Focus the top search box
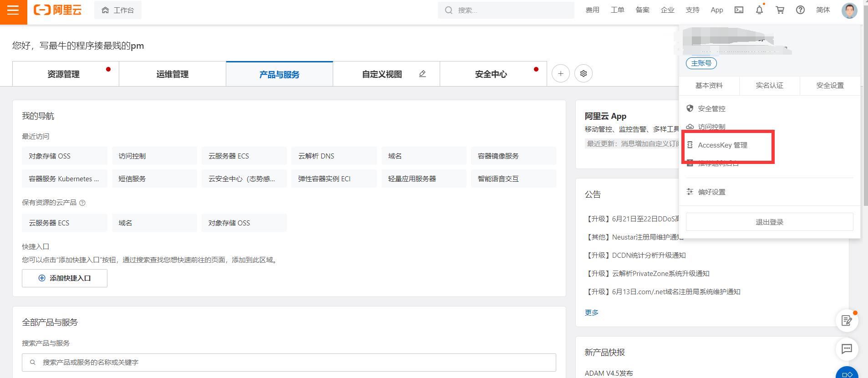The width and height of the screenshot is (868, 378). (x=506, y=10)
